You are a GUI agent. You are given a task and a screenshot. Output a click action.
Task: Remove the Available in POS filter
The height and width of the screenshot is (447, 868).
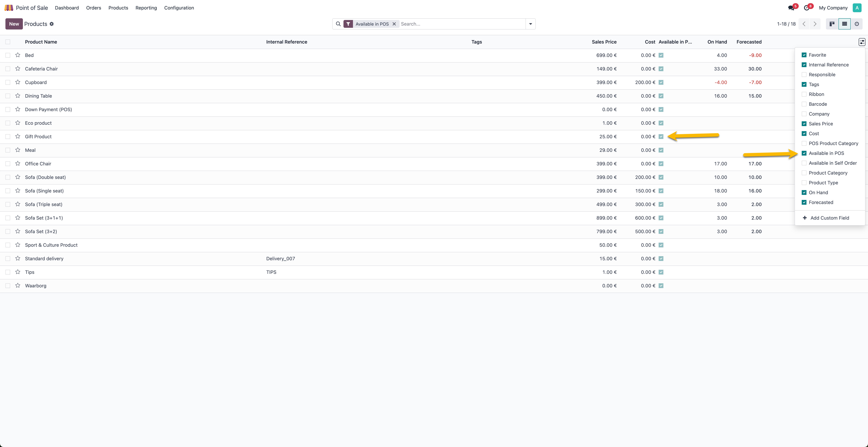[394, 24]
